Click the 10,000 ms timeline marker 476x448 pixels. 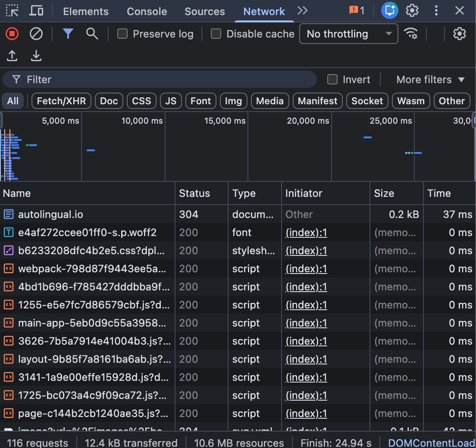coord(142,121)
